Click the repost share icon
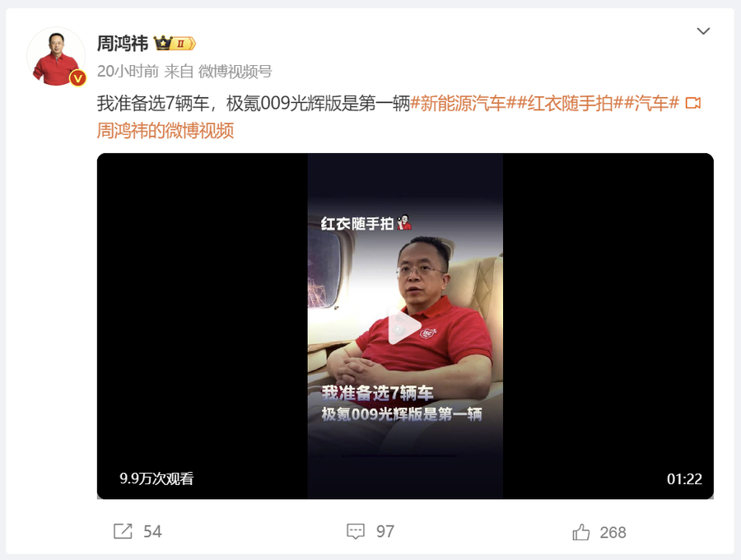This screenshot has width=741, height=560. (123, 531)
